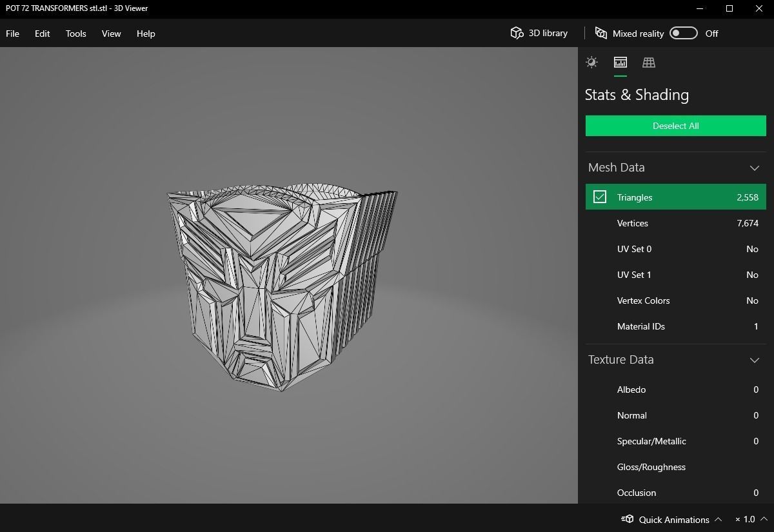Toggle the Mixed reality switch

[x=683, y=33]
